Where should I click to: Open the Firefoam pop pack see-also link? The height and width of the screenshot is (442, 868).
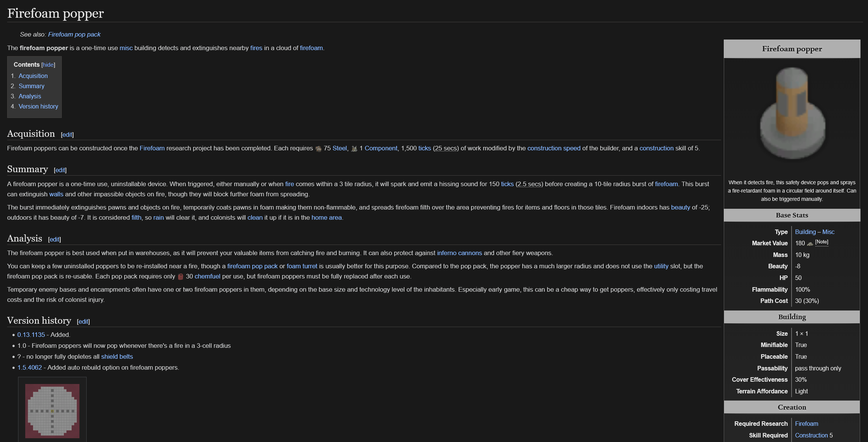(74, 34)
